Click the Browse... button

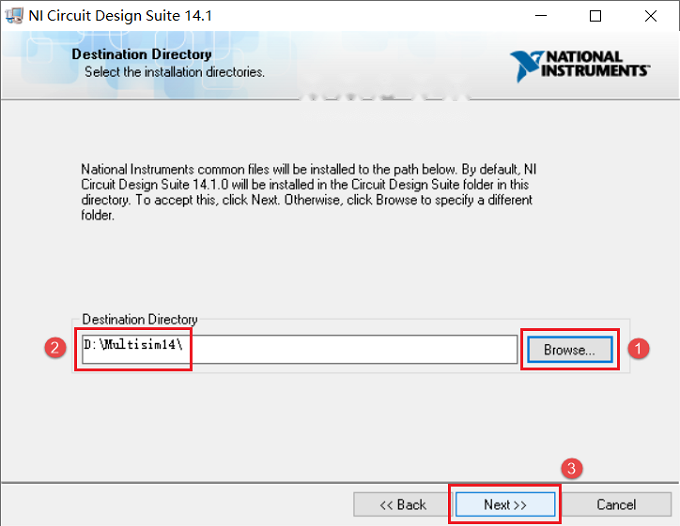[x=570, y=349]
